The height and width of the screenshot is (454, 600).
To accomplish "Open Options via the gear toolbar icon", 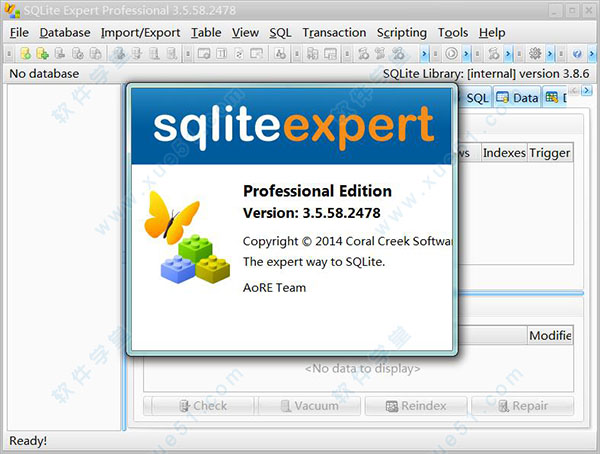I will pyautogui.click(x=535, y=54).
